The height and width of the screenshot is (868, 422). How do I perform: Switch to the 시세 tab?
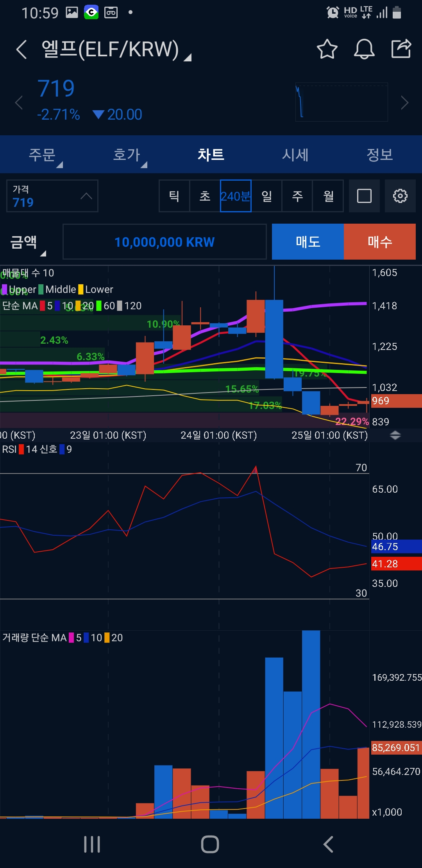point(295,155)
